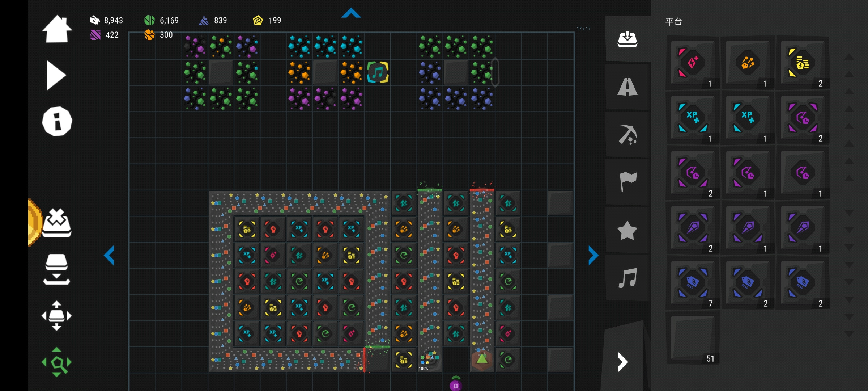This screenshot has width=868, height=391.
Task: Tap the 300 orange resource counter
Action: tap(158, 35)
